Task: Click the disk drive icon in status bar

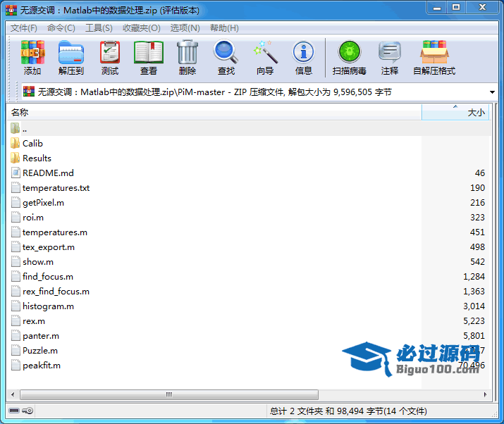Action: [x=14, y=411]
